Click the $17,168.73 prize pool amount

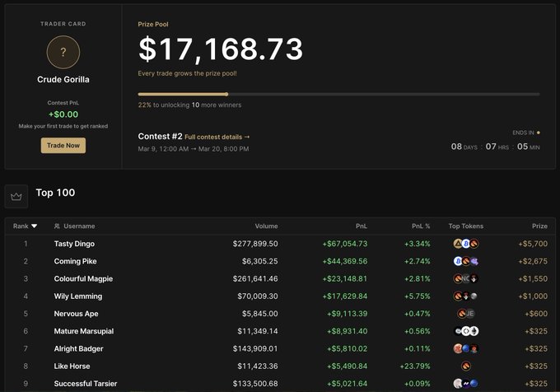coord(221,49)
